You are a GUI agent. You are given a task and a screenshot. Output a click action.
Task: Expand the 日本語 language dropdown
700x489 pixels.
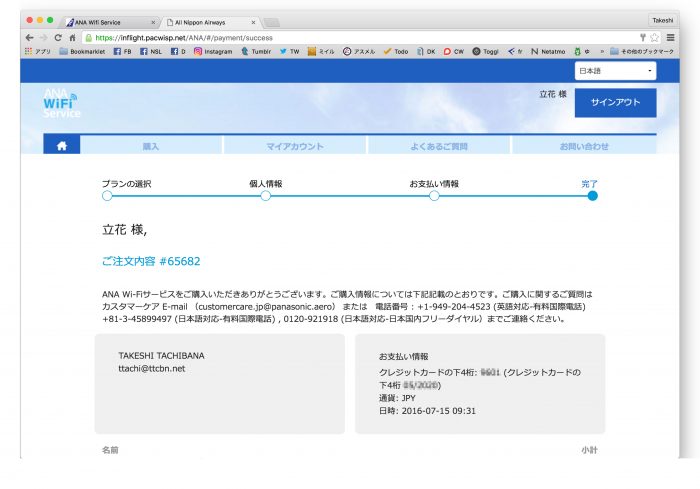tap(616, 71)
